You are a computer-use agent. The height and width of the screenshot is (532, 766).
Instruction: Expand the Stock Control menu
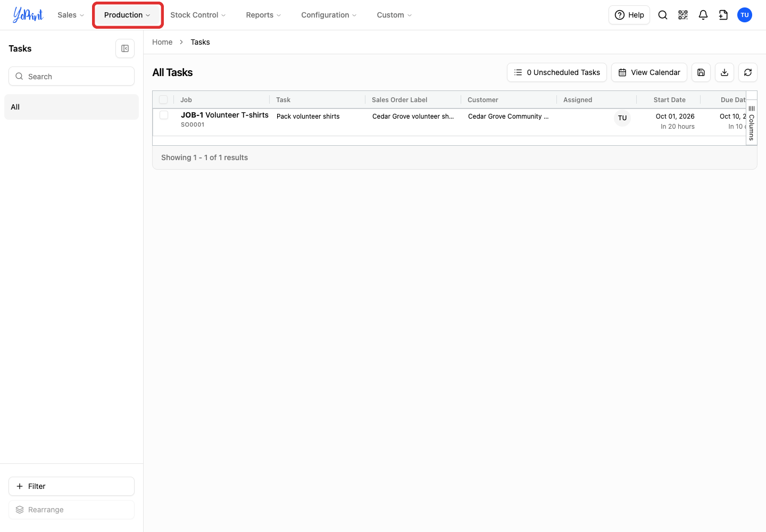pos(198,15)
